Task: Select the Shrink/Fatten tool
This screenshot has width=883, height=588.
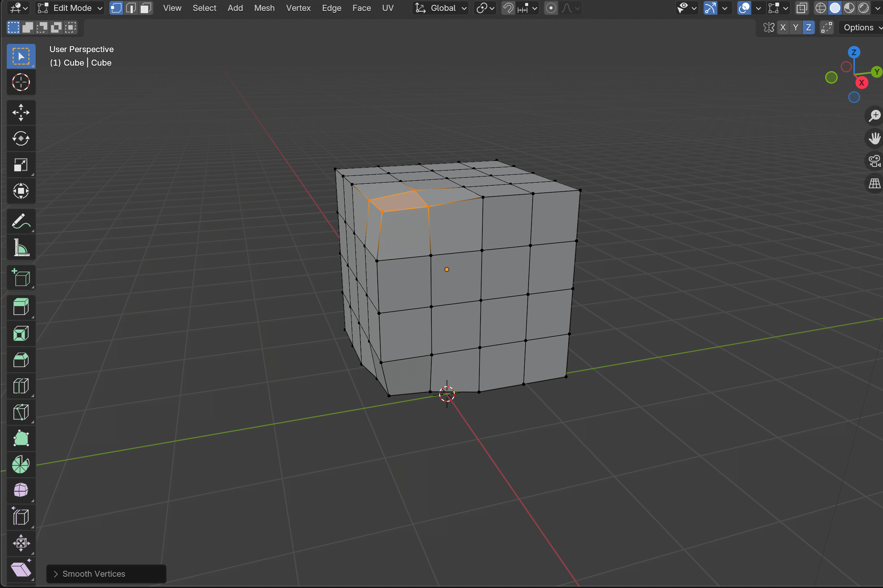Action: (x=21, y=543)
